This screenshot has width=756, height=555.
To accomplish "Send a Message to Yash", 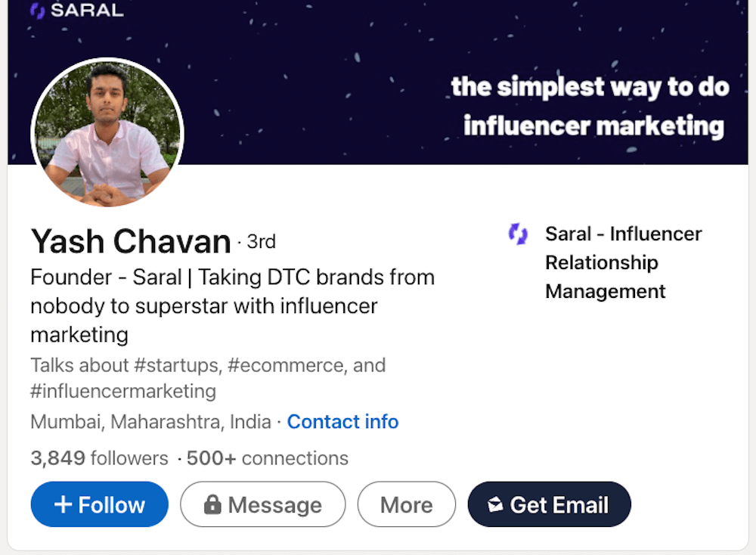I will coord(262,504).
